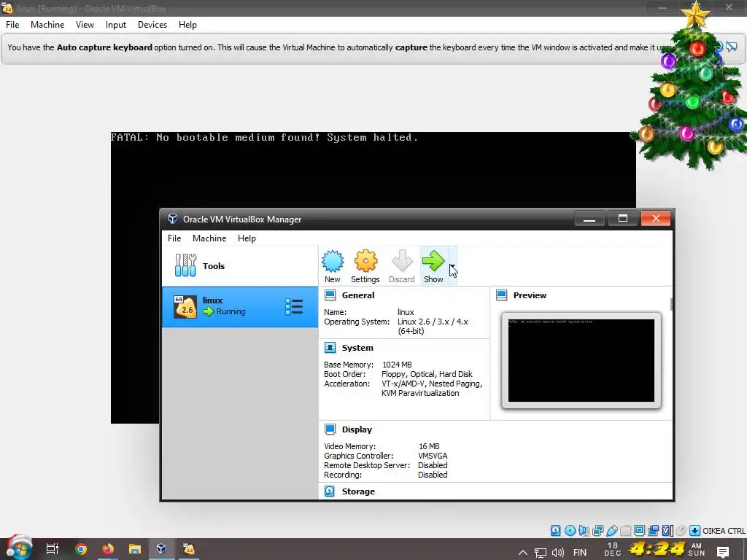Open Windows notification center
The image size is (747, 560).
pyautogui.click(x=723, y=553)
